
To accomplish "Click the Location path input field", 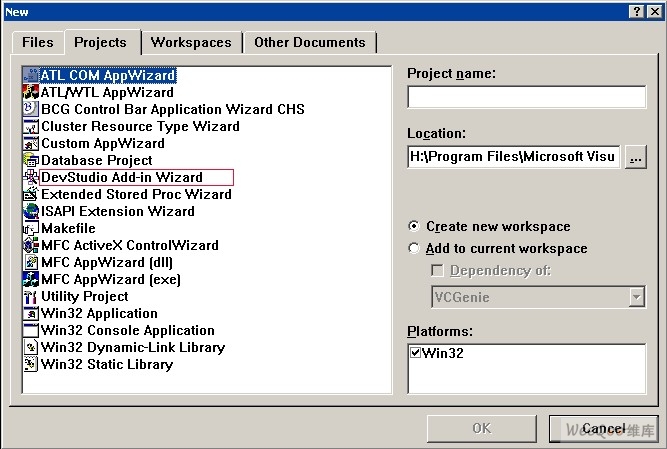I will pyautogui.click(x=513, y=157).
